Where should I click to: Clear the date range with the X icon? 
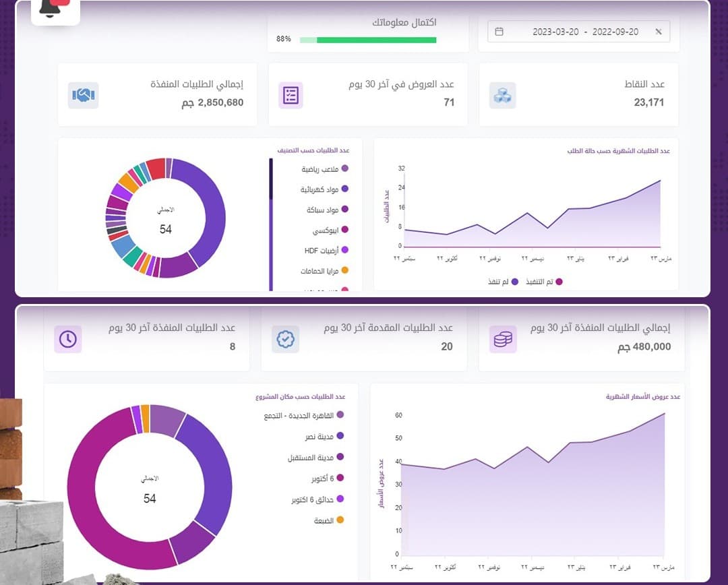(x=659, y=32)
